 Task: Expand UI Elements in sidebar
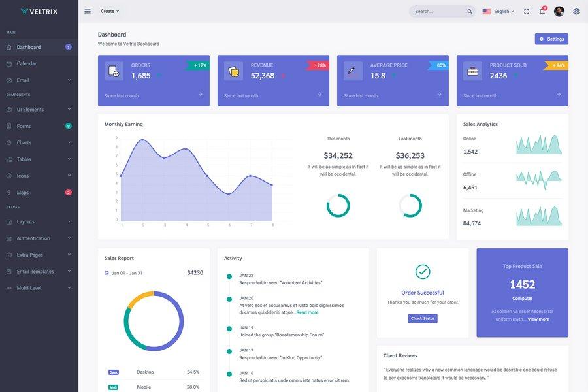[39, 110]
